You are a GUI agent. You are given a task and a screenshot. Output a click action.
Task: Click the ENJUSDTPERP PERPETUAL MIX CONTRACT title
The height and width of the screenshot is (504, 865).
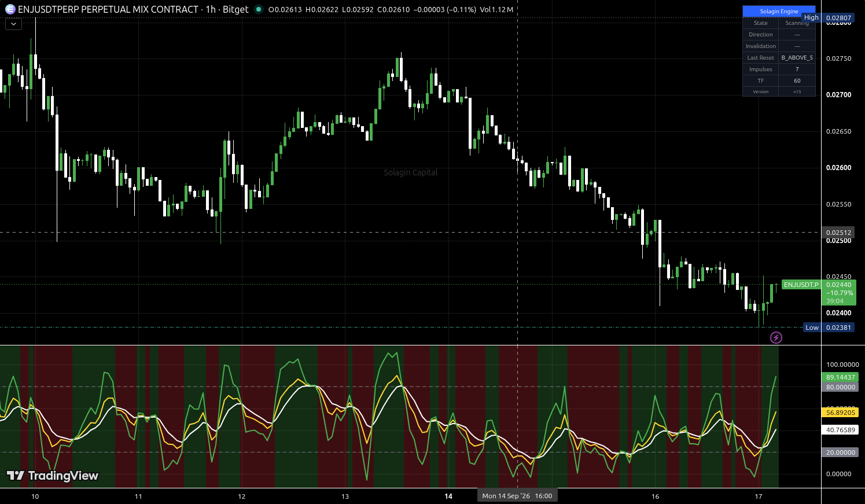(108, 9)
